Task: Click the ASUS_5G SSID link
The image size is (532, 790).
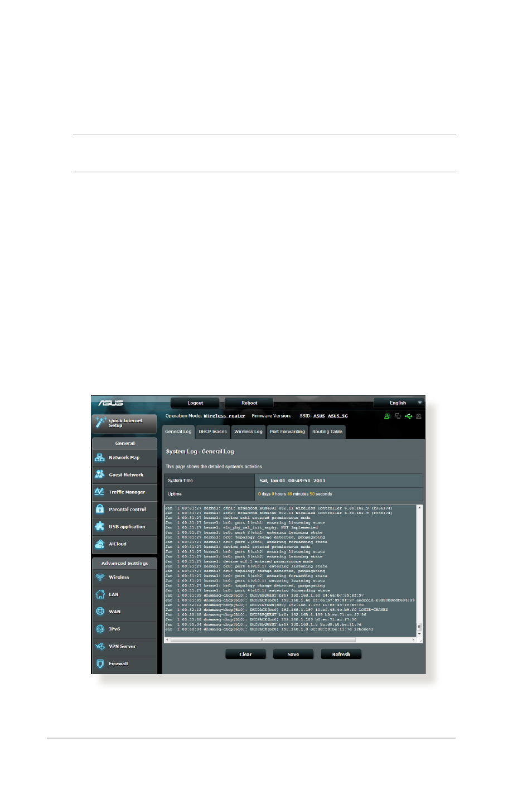Action: click(x=338, y=416)
